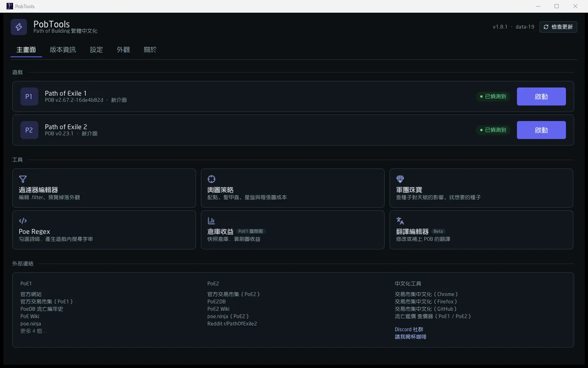Open 流亡鑑價 查價器 link
588x368 pixels.
pyautogui.click(x=433, y=316)
